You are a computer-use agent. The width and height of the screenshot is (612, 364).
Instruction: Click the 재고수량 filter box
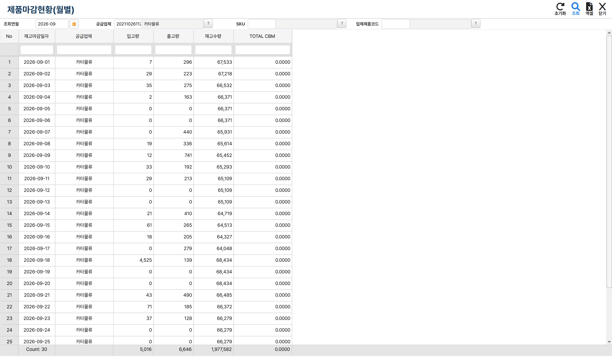point(213,50)
